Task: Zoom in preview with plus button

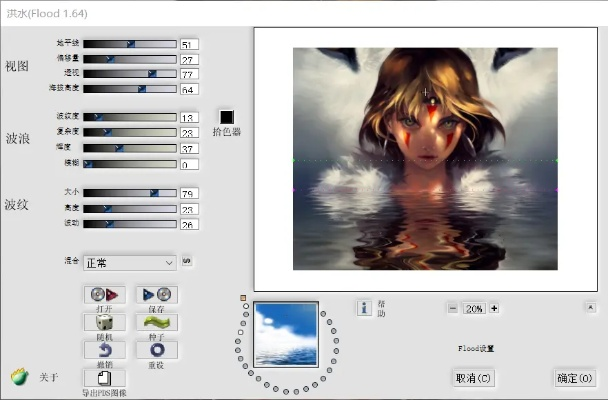Action: [x=494, y=309]
